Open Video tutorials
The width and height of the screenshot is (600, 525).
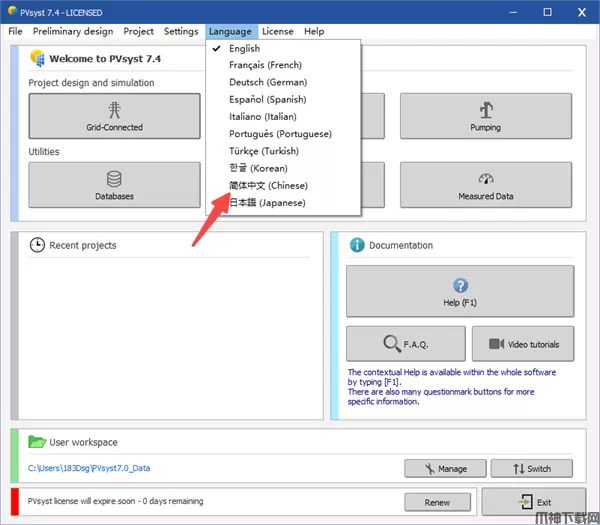(523, 344)
